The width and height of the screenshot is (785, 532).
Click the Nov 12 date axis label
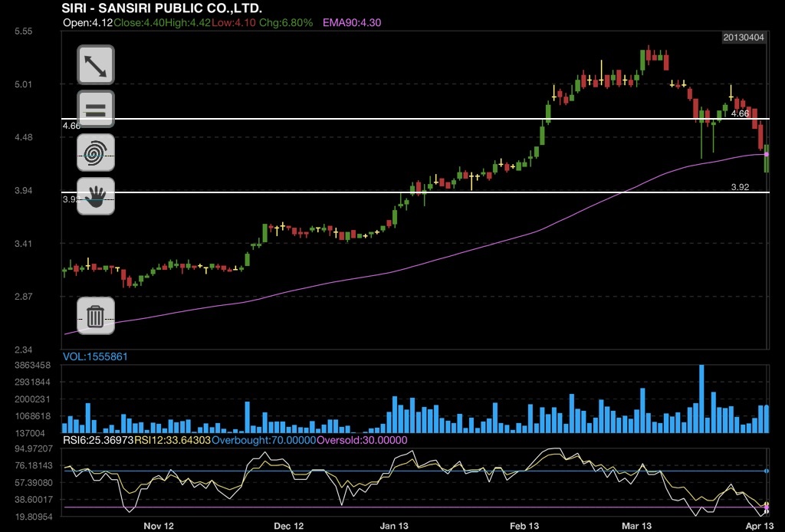(159, 526)
